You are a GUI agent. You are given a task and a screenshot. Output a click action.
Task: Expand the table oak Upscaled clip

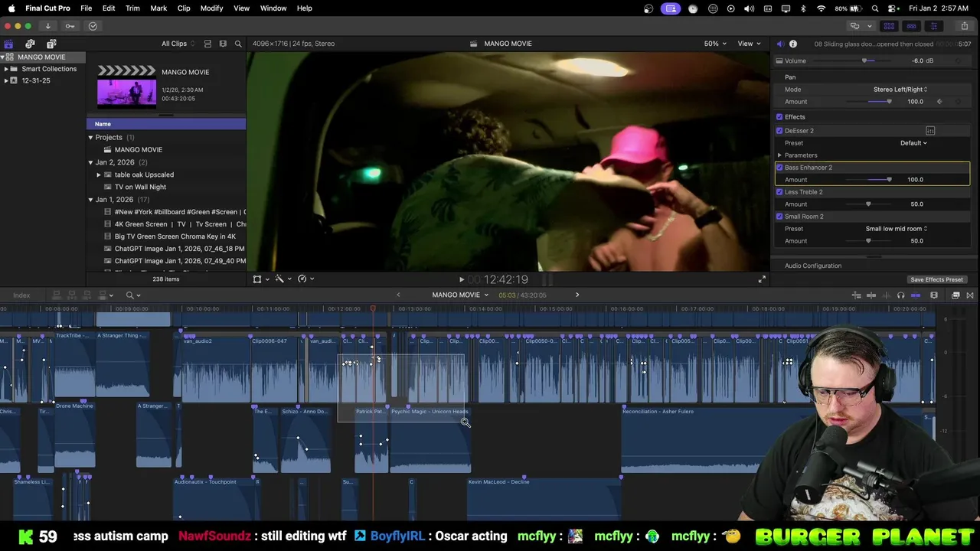click(99, 174)
